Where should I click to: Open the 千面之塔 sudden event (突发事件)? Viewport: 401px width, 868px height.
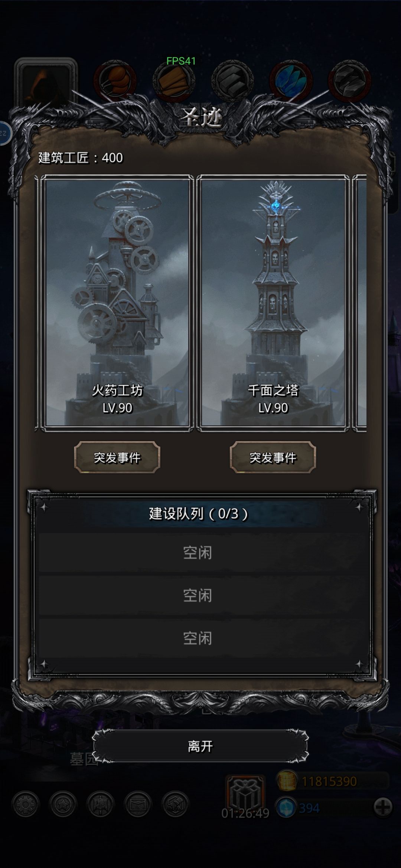(x=273, y=457)
